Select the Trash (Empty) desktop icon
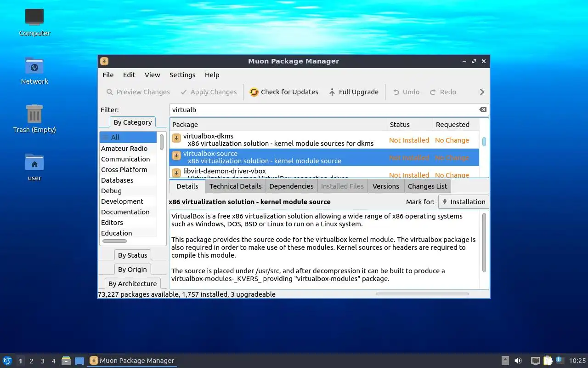 (x=34, y=119)
